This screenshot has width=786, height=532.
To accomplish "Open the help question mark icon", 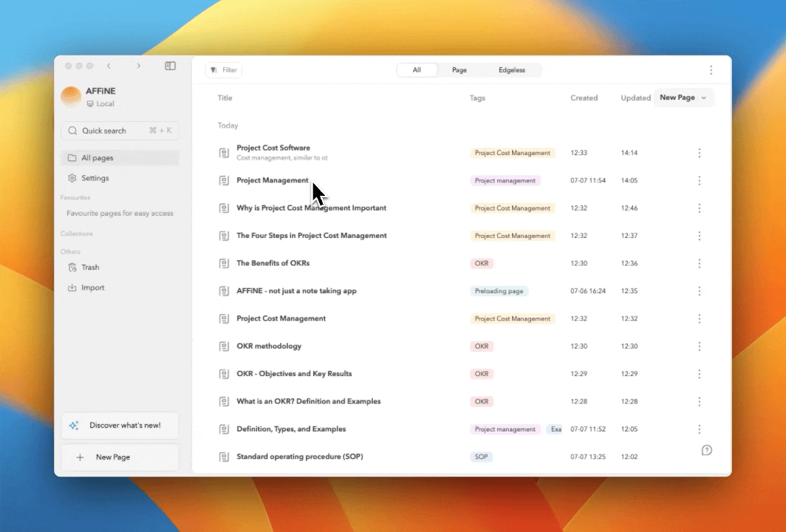I will 707,450.
